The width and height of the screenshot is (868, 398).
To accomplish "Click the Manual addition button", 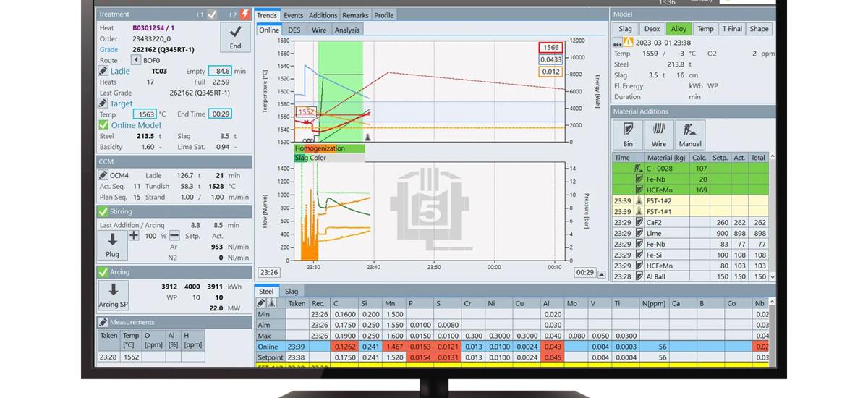I will (690, 135).
